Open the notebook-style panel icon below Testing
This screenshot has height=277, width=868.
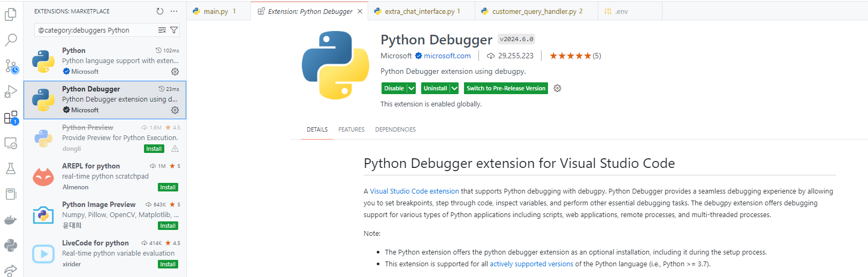tap(11, 194)
